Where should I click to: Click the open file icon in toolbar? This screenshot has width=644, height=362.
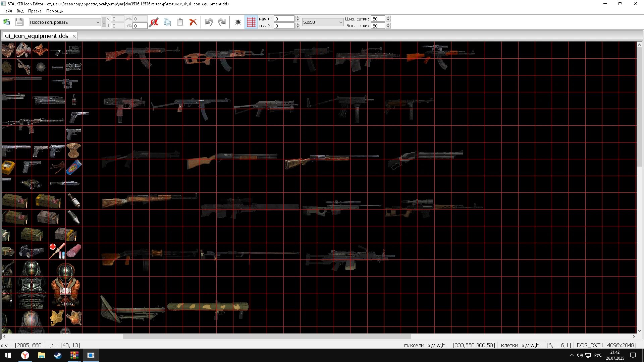point(6,22)
